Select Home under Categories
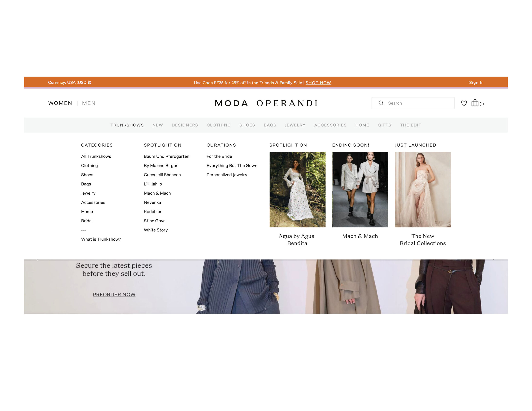This screenshot has height=411, width=532. [87, 212]
